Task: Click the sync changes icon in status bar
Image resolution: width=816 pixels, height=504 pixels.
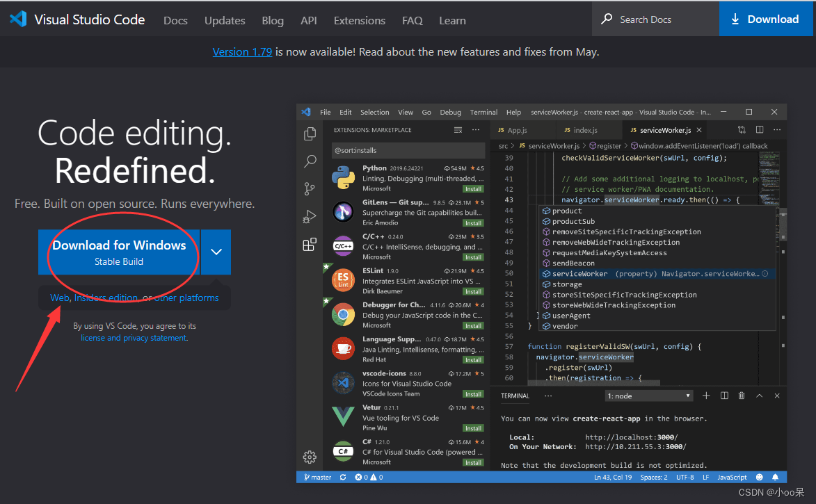Action: [343, 477]
